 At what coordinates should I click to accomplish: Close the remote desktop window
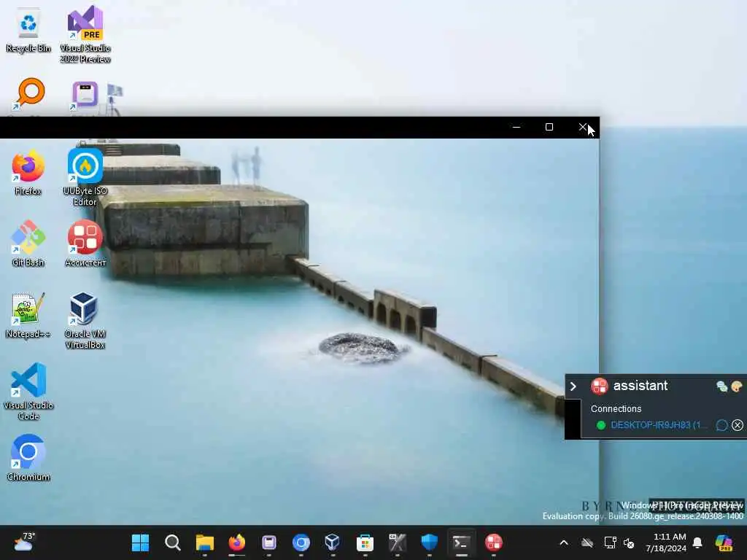(x=582, y=127)
